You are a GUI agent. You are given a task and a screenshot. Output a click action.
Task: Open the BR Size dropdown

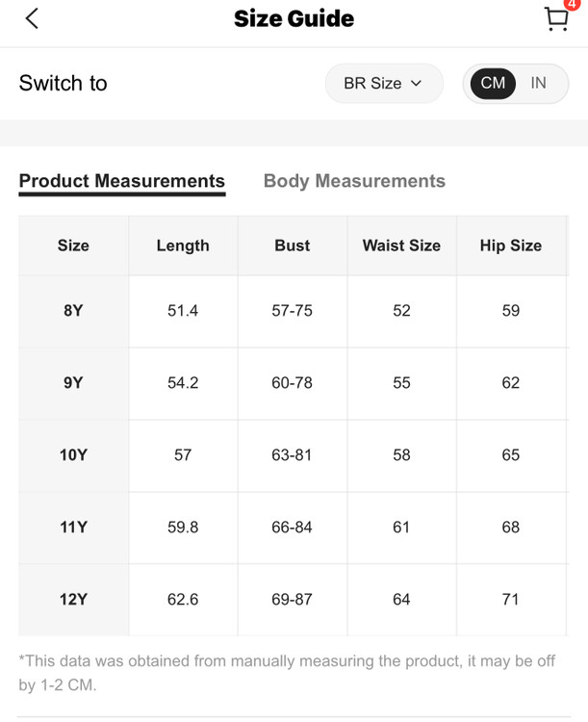[383, 83]
